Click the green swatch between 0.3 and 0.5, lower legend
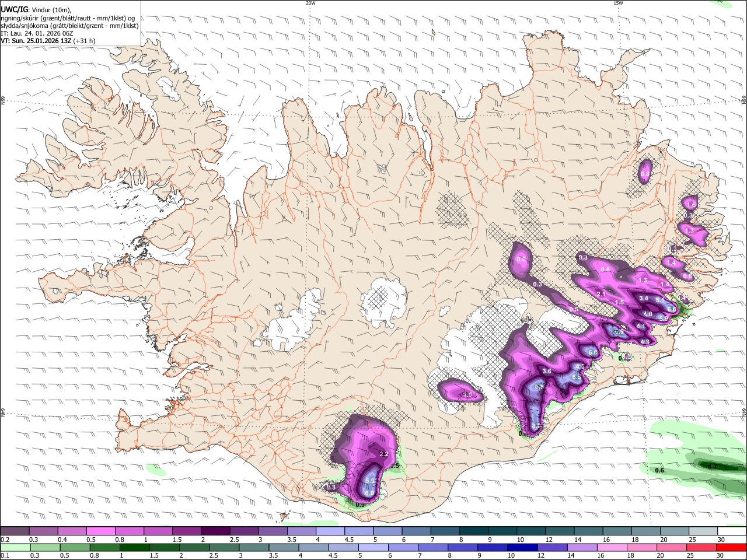Viewport: 747px width, 560px height. tap(45, 547)
